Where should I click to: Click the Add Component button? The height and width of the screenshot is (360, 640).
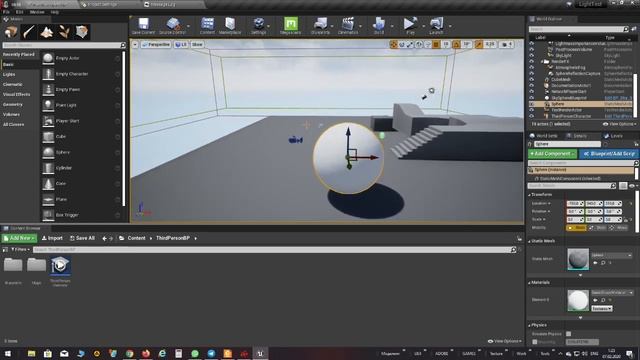point(552,153)
